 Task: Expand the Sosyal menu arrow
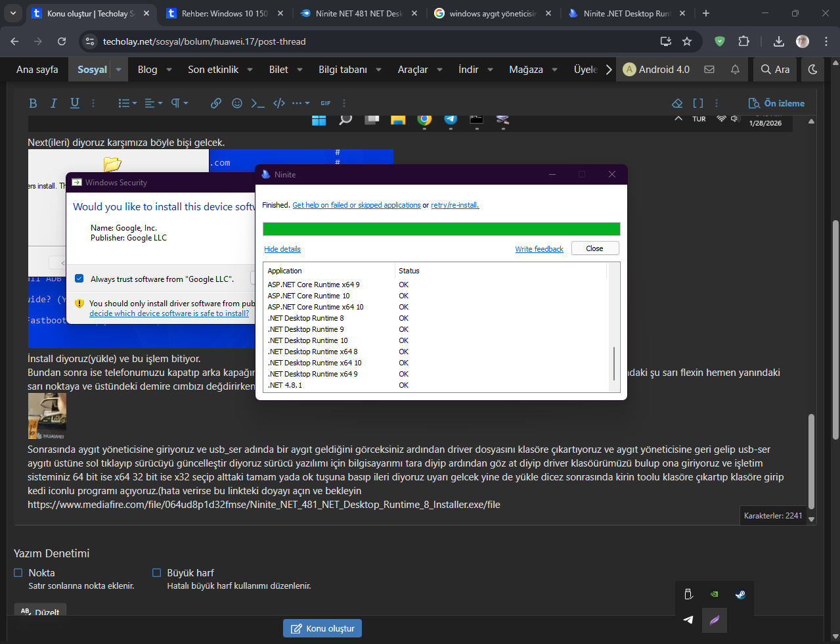tap(119, 70)
